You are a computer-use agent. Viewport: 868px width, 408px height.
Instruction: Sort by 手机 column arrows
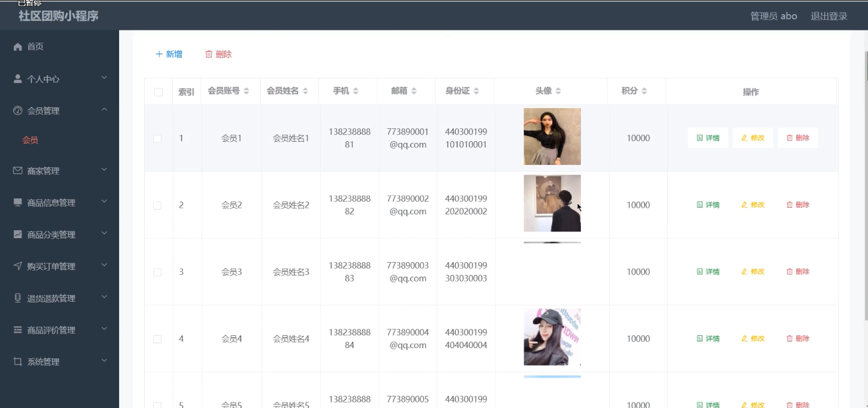[356, 91]
